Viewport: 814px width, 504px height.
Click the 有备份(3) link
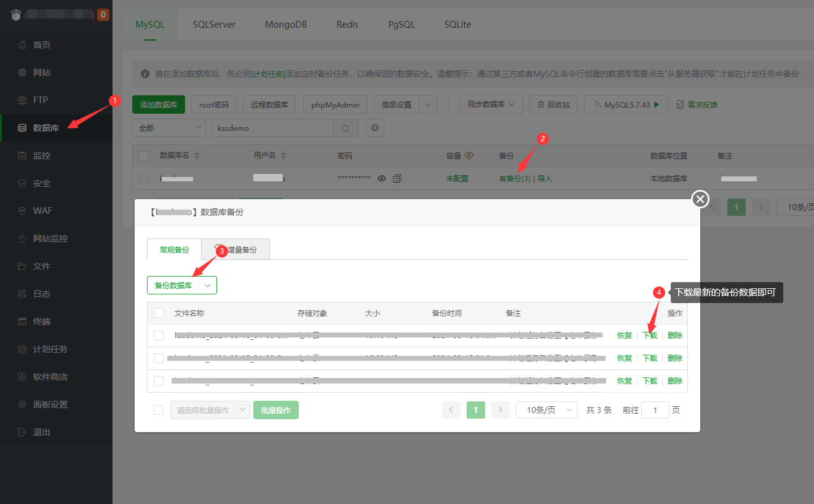(x=515, y=179)
